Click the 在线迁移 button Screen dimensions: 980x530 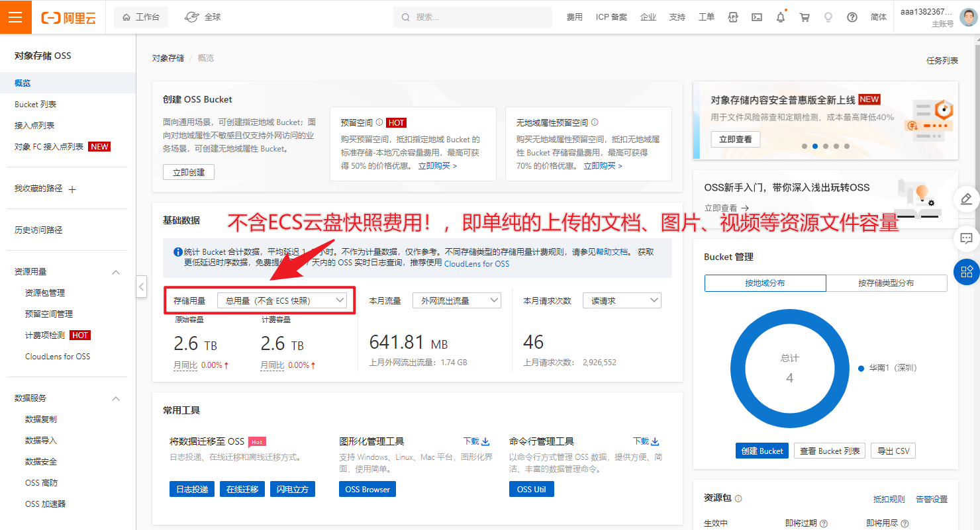242,489
